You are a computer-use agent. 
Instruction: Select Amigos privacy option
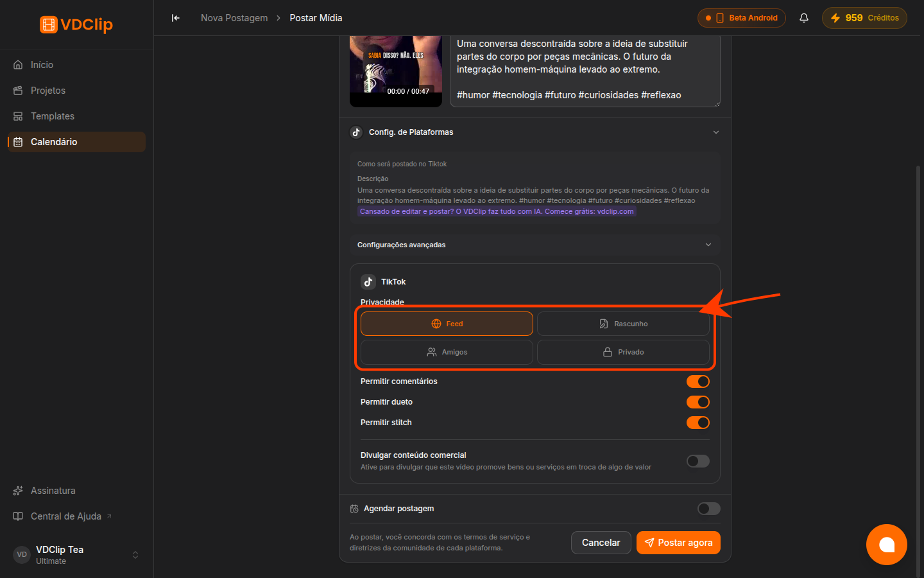click(x=447, y=352)
